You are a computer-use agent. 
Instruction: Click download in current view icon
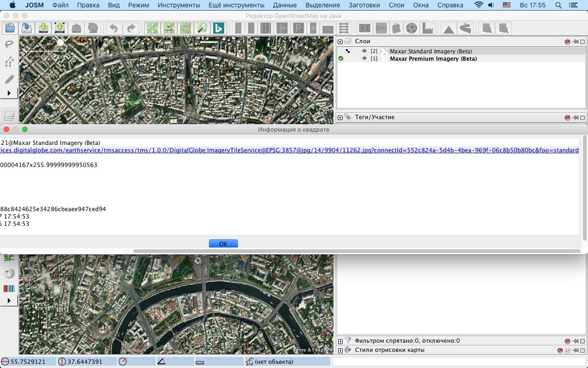[x=60, y=28]
